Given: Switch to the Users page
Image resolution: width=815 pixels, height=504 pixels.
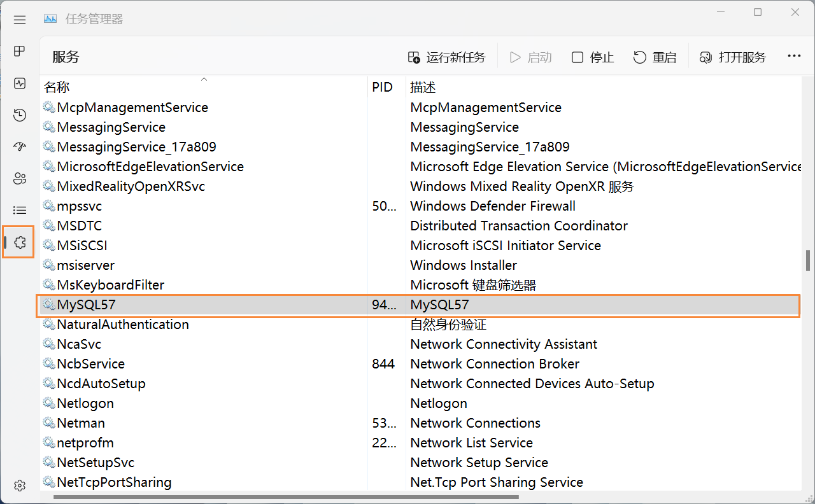Looking at the screenshot, I should coord(19,178).
